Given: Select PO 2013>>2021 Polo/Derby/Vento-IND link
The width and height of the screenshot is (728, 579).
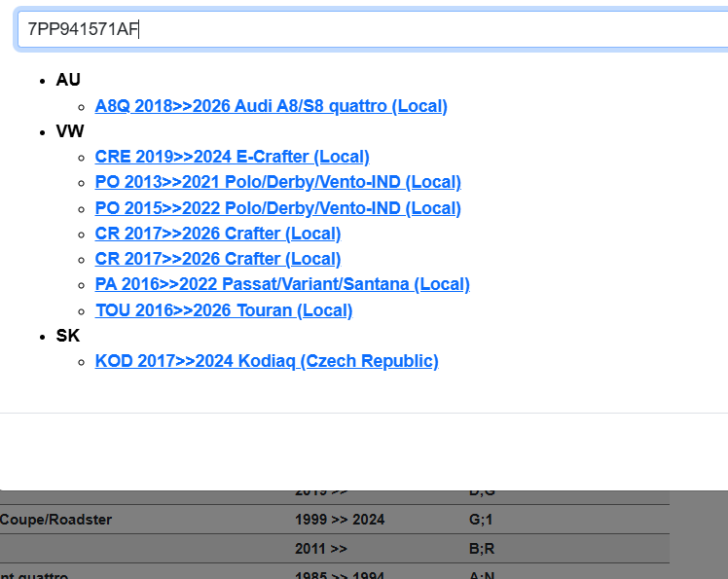Looking at the screenshot, I should point(277,182).
